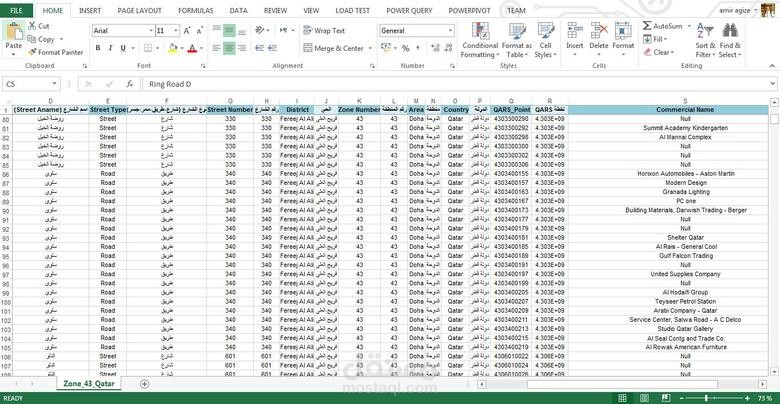The image size is (780, 404).
Task: Apply percent style format
Action: click(405, 48)
